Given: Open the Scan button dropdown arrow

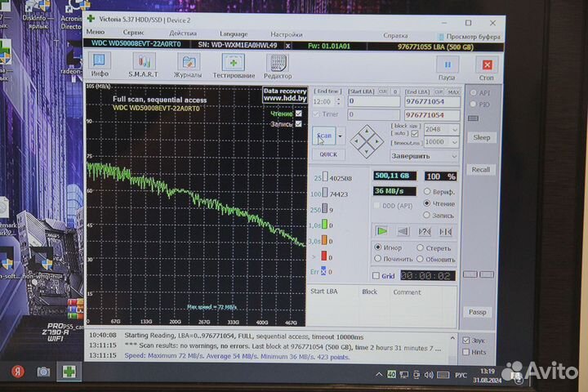Looking at the screenshot, I should click(x=340, y=136).
